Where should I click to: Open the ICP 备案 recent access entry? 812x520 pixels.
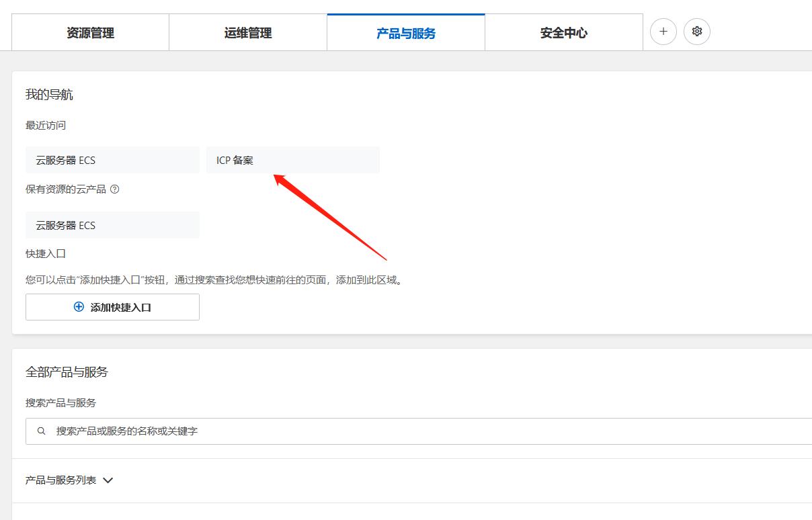(x=293, y=160)
